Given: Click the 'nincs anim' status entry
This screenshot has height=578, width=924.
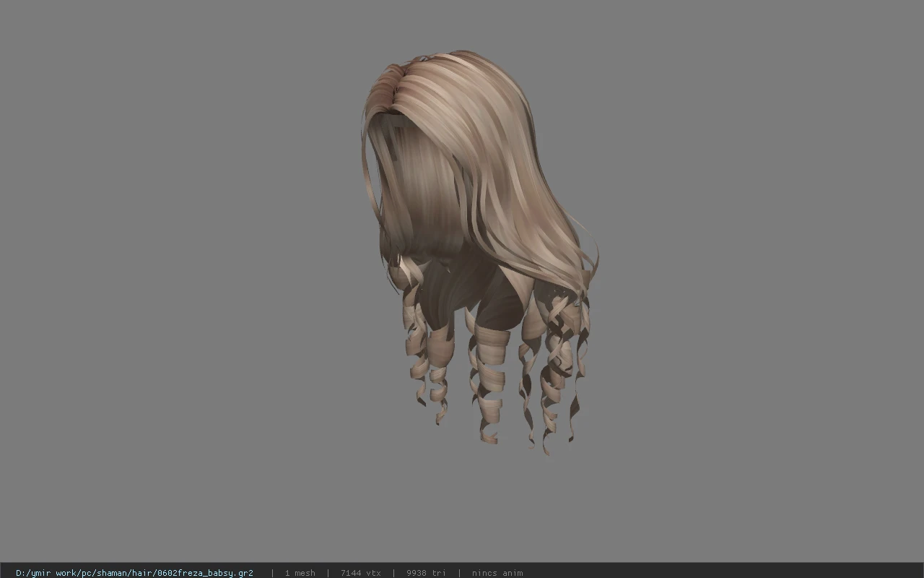Looking at the screenshot, I should click(x=497, y=573).
